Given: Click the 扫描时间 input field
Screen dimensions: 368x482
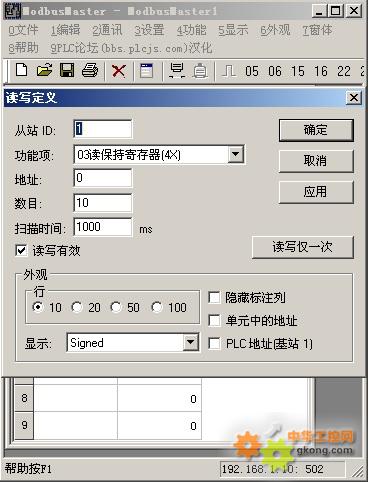Looking at the screenshot, I should click(x=103, y=227).
